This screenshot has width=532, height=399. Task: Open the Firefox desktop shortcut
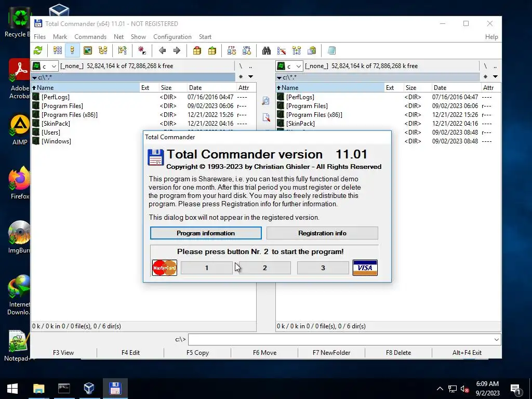19,183
